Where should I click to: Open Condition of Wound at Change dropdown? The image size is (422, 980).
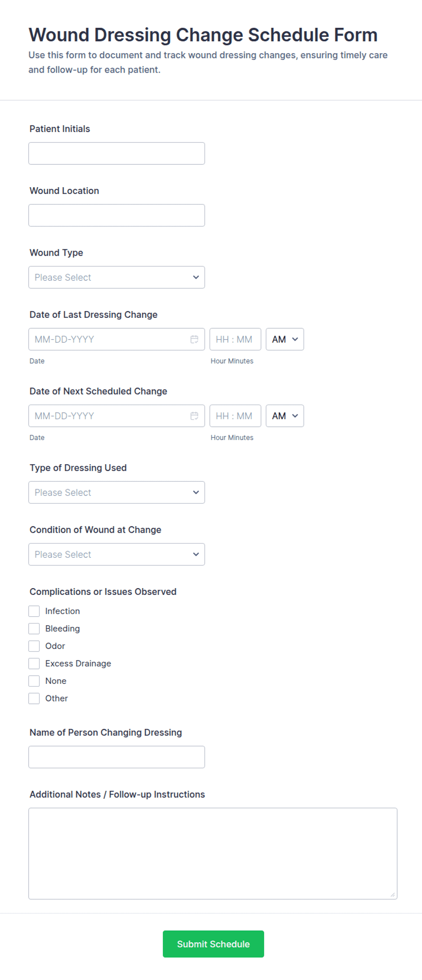click(x=117, y=554)
